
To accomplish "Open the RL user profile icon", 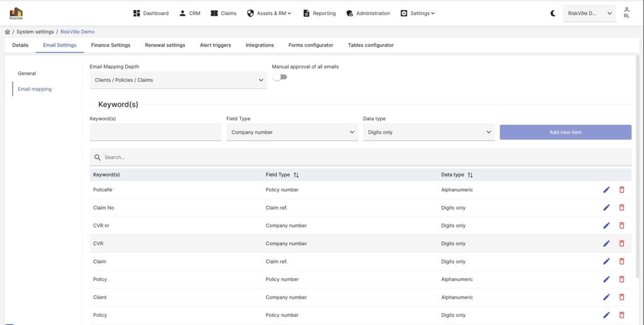I will coord(626,13).
